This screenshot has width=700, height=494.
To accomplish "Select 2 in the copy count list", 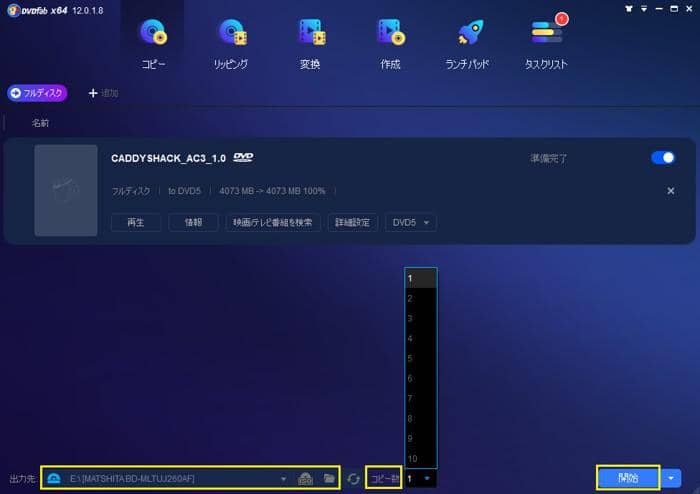I will 421,298.
